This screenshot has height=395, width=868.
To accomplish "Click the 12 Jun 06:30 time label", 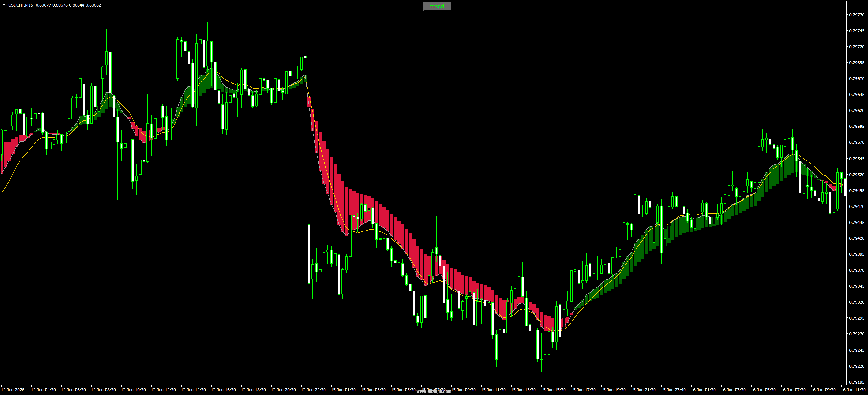I will coord(73,390).
